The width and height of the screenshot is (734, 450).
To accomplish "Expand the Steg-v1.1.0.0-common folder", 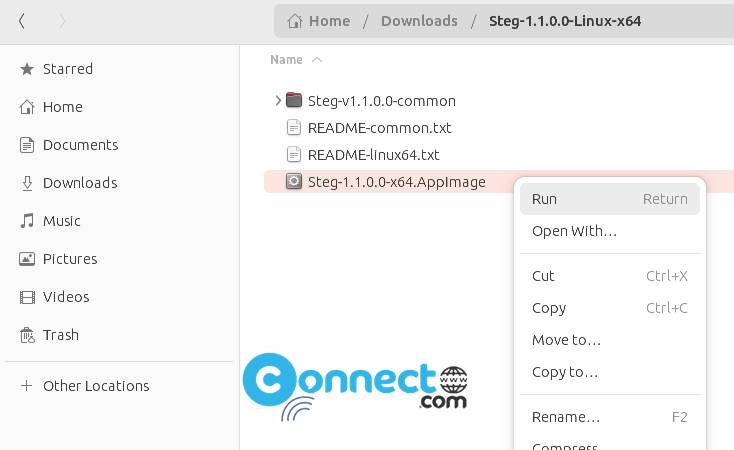I will pyautogui.click(x=278, y=100).
